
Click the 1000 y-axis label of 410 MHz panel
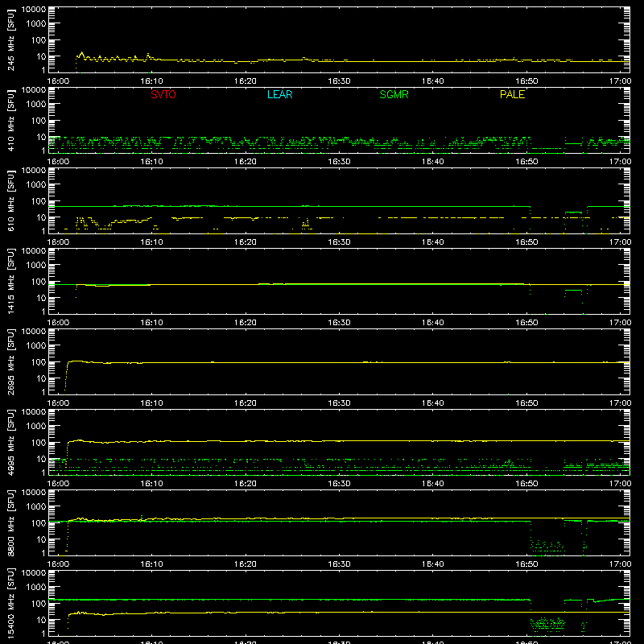point(36,105)
